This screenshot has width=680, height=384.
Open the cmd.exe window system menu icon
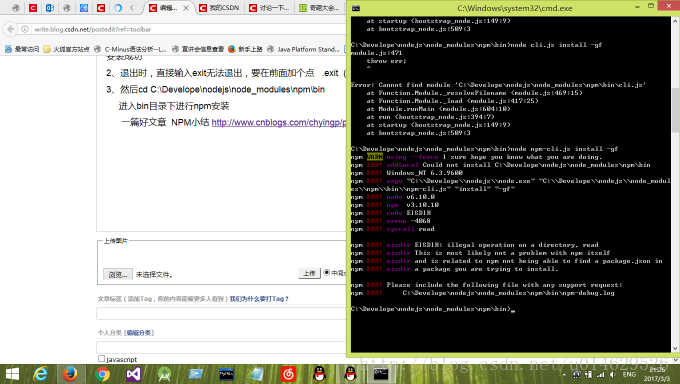356,8
